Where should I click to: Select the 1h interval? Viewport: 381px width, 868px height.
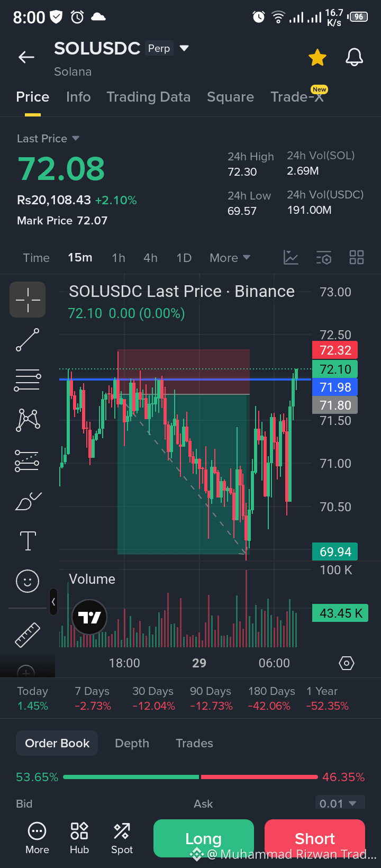pyautogui.click(x=119, y=258)
